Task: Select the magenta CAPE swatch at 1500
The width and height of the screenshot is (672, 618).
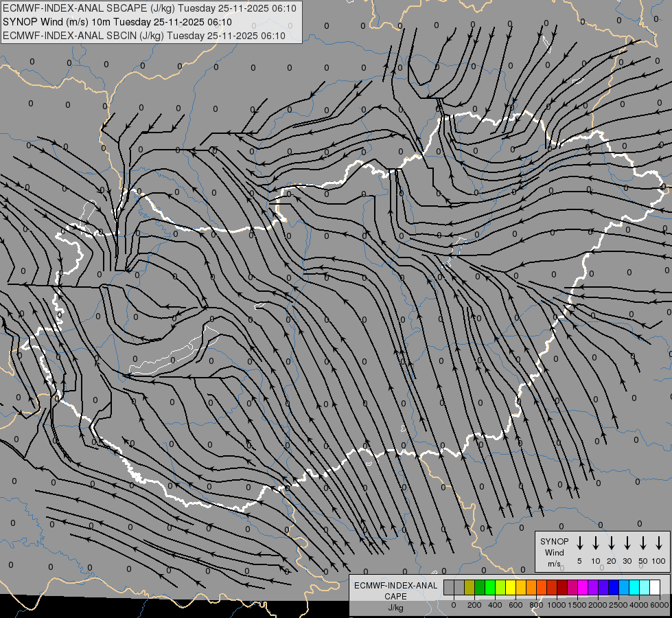Action: pos(583,587)
